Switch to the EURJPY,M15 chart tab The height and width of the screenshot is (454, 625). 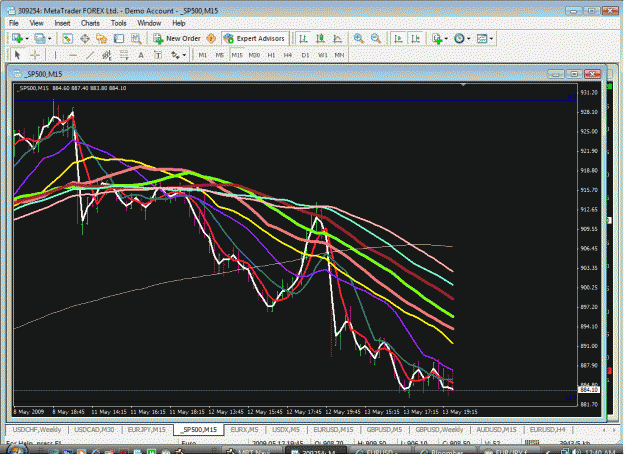click(146, 430)
